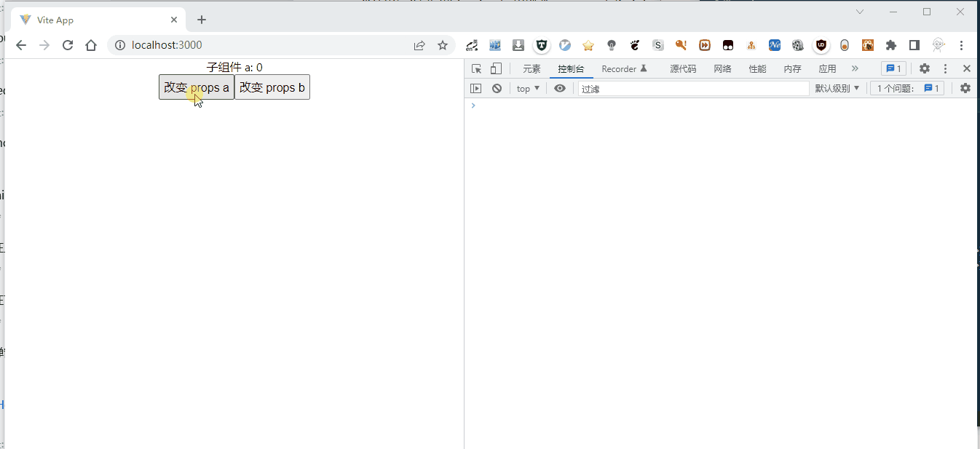This screenshot has height=449, width=980.
Task: Open the tab search dropdown chevron
Action: pos(860,12)
